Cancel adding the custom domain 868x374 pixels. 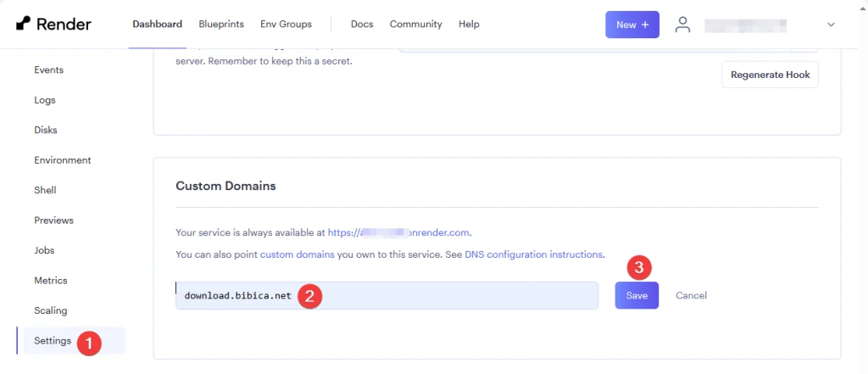691,295
